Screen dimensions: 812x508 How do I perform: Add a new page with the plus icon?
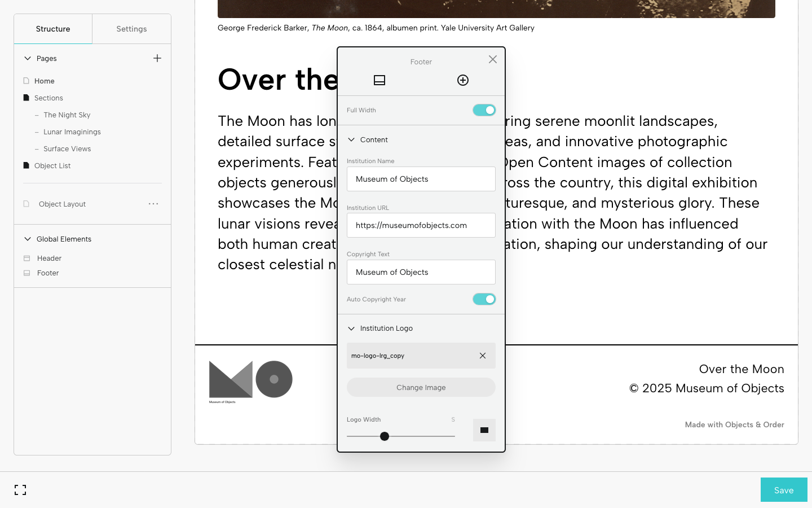[x=157, y=58]
